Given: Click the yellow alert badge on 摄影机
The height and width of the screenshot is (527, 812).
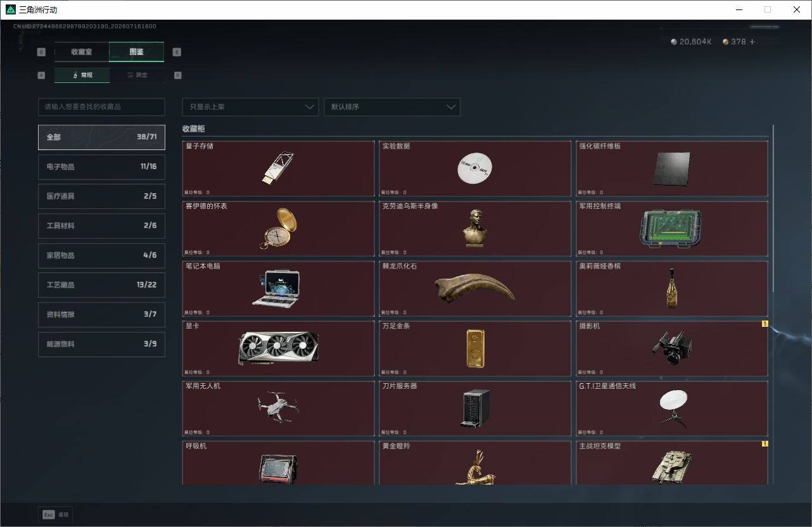Looking at the screenshot, I should pos(764,324).
